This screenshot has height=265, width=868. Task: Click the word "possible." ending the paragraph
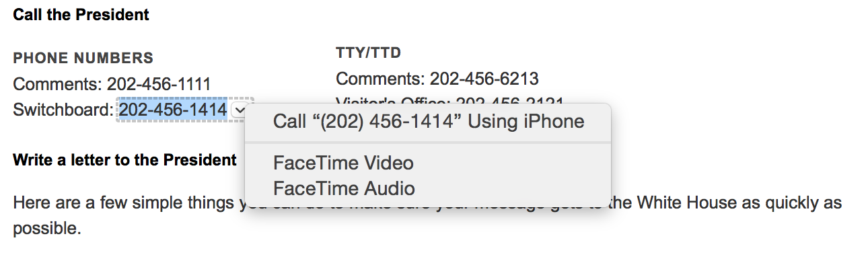[47, 229]
